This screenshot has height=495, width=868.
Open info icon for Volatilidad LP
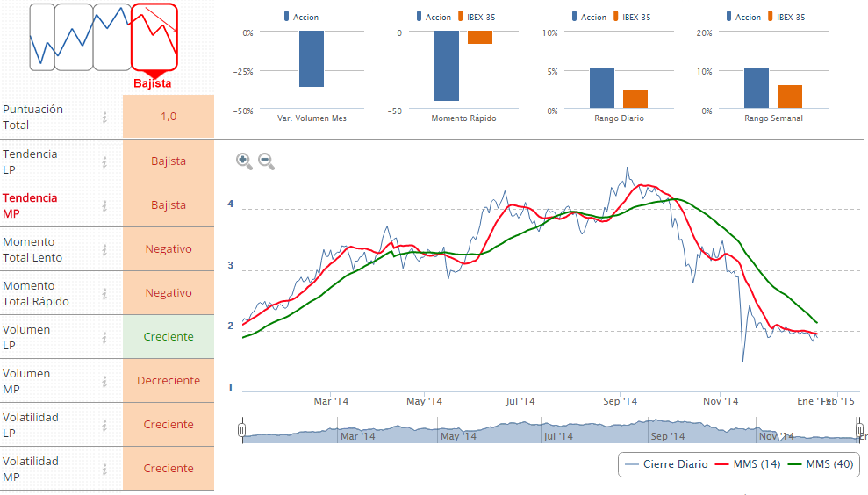(x=104, y=425)
